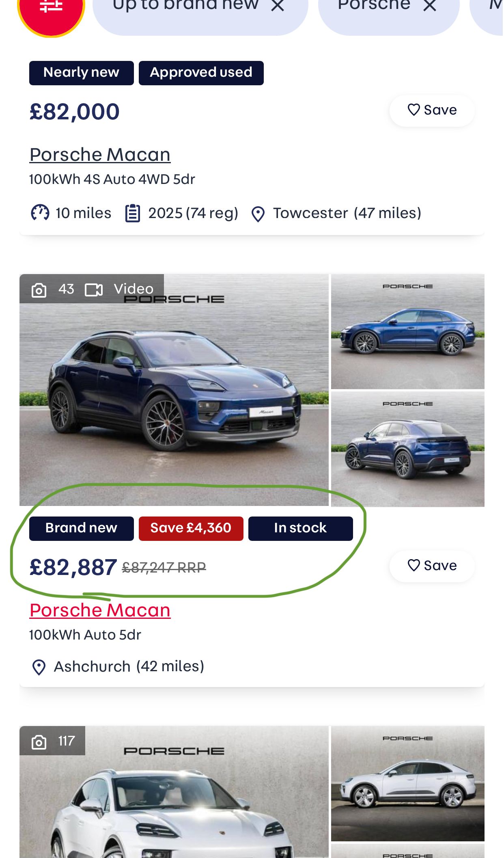Image resolution: width=504 pixels, height=858 pixels.
Task: Open the blue Macan side profile thumbnail
Action: point(407,331)
